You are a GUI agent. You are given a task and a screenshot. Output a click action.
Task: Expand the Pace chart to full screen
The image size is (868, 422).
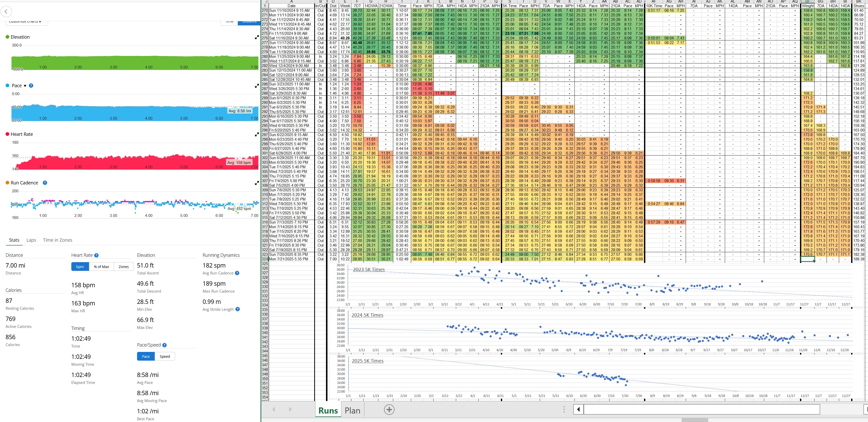click(x=257, y=86)
